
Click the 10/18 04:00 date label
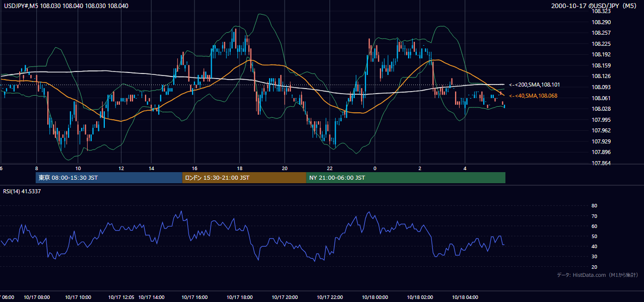pyautogui.click(x=465, y=297)
